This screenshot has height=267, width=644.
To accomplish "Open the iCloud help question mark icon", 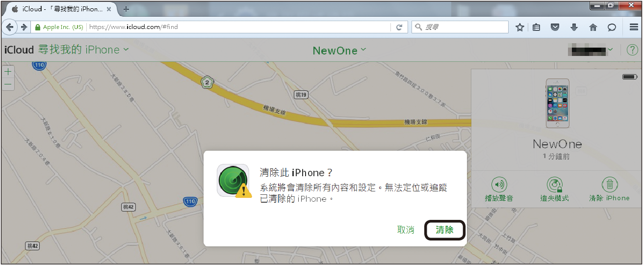I will pos(632,50).
